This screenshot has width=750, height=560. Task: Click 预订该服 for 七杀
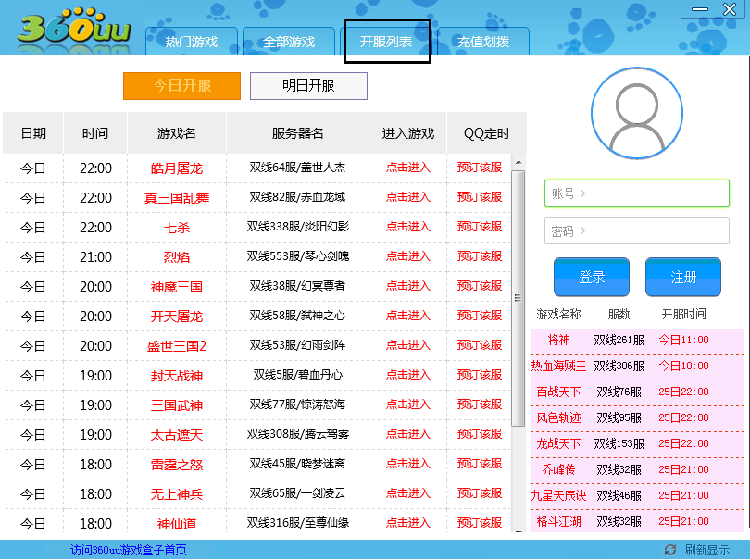coord(480,227)
